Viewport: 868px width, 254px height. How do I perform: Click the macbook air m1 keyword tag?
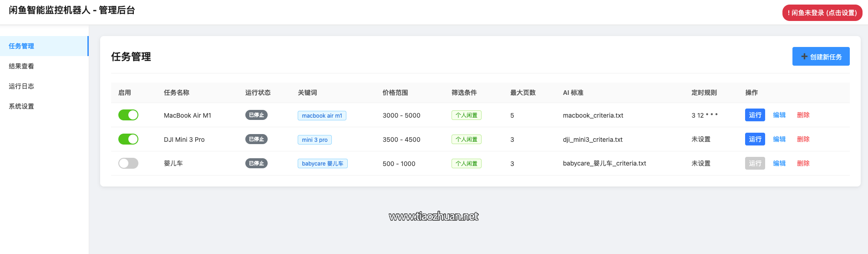322,115
